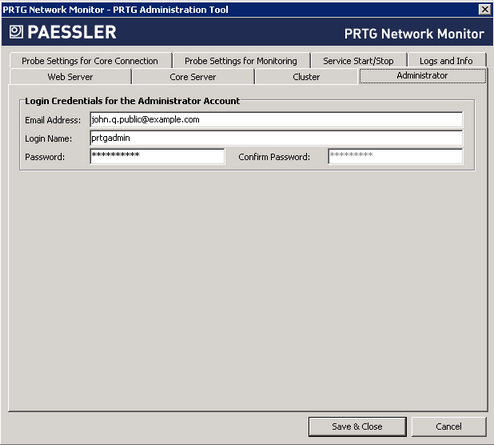Click the Login Credentials group heading
Screen dimensions: 494x445
(x=132, y=101)
